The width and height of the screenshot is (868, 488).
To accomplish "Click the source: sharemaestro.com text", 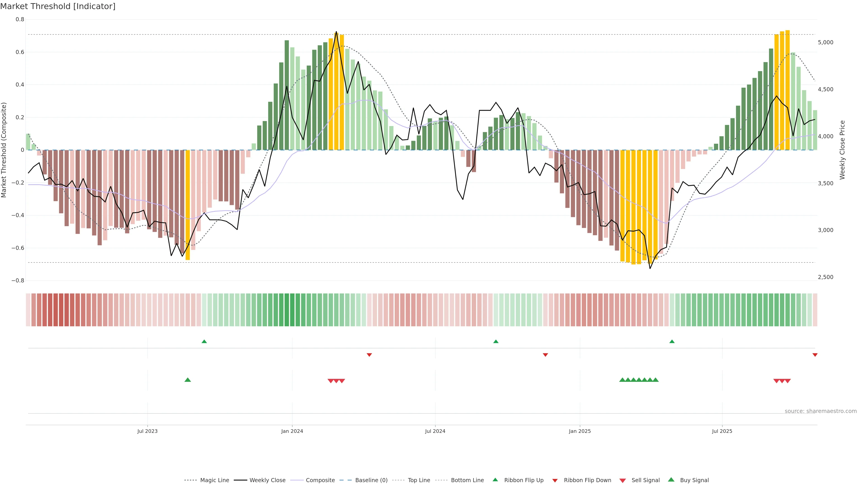I will tap(821, 411).
